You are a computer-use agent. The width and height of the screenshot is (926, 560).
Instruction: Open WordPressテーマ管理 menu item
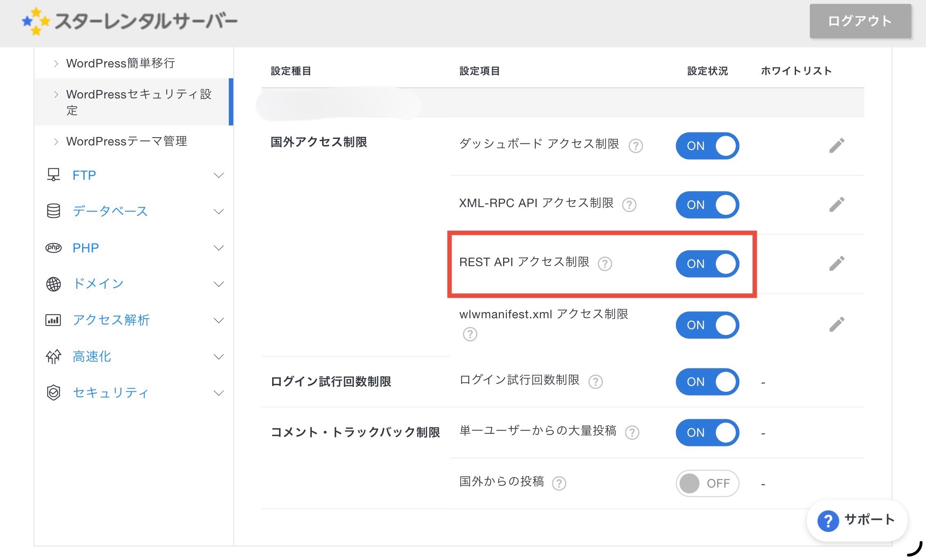click(x=126, y=141)
